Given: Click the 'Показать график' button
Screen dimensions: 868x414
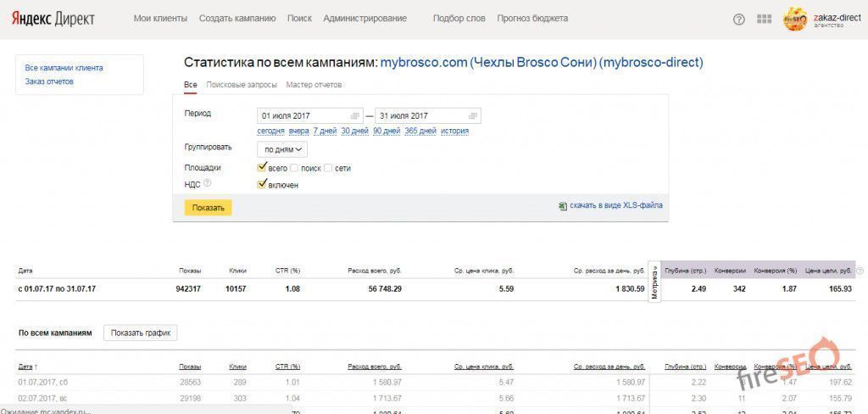Looking at the screenshot, I should (140, 333).
